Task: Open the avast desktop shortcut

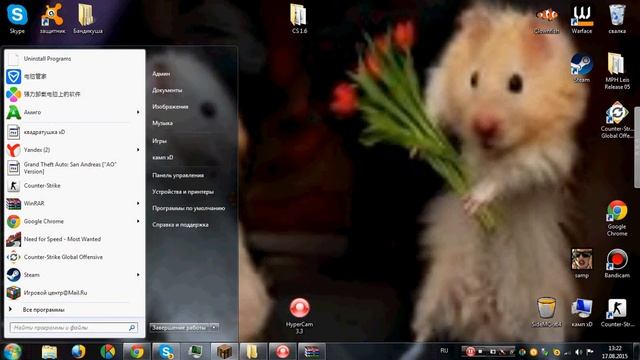Action: pos(52,19)
